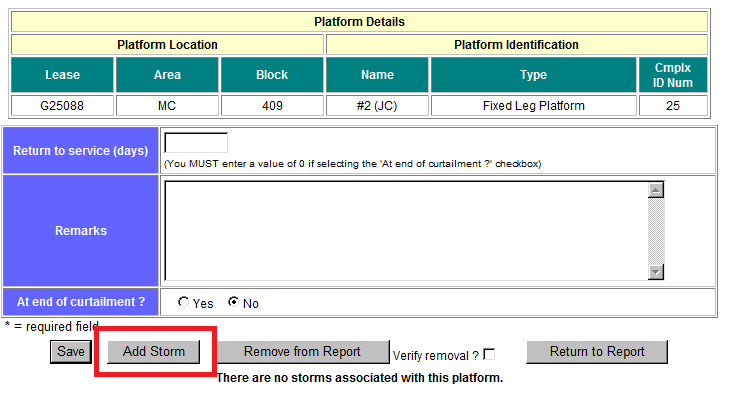Click the Save button
This screenshot has width=737, height=406.
(71, 351)
